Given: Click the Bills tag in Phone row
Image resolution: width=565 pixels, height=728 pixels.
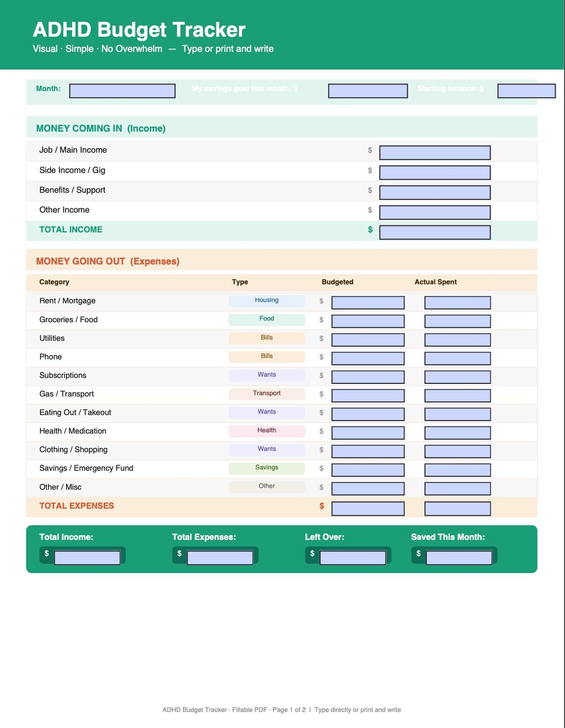Looking at the screenshot, I should (x=267, y=356).
